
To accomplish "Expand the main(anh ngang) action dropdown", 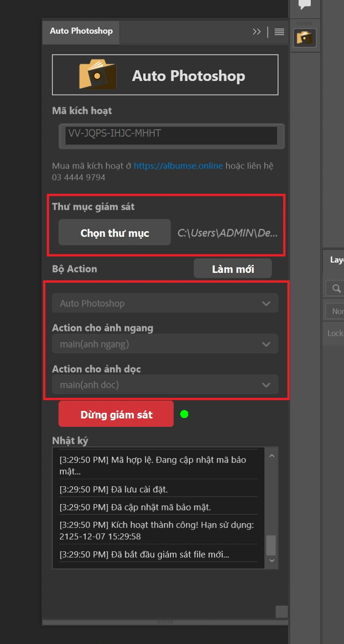I will pos(165,344).
